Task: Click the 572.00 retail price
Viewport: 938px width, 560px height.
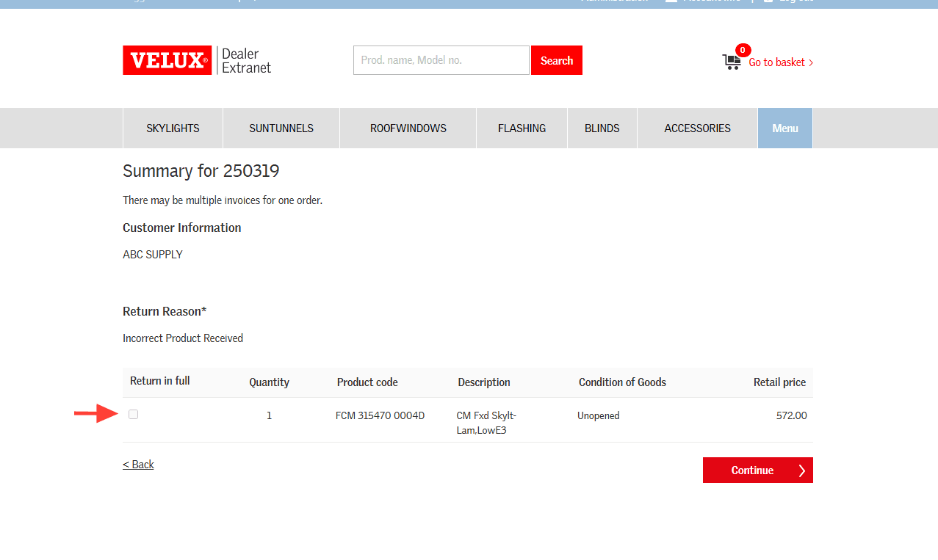Action: [x=792, y=415]
